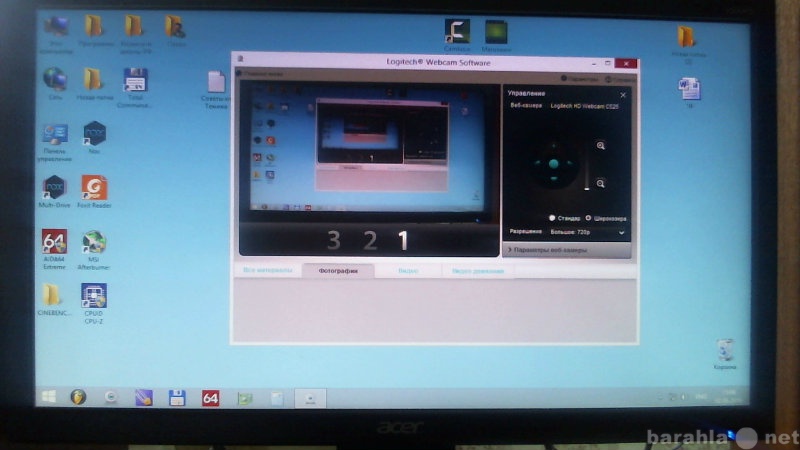Pan camera right with the right arrow
Image resolution: width=800 pixels, height=450 pixels.
tap(570, 163)
